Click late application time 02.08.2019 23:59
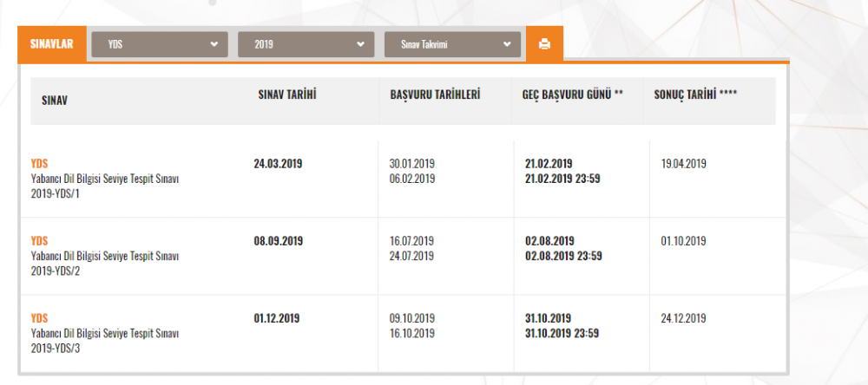Screen dimensions: 868x385 (x=563, y=256)
